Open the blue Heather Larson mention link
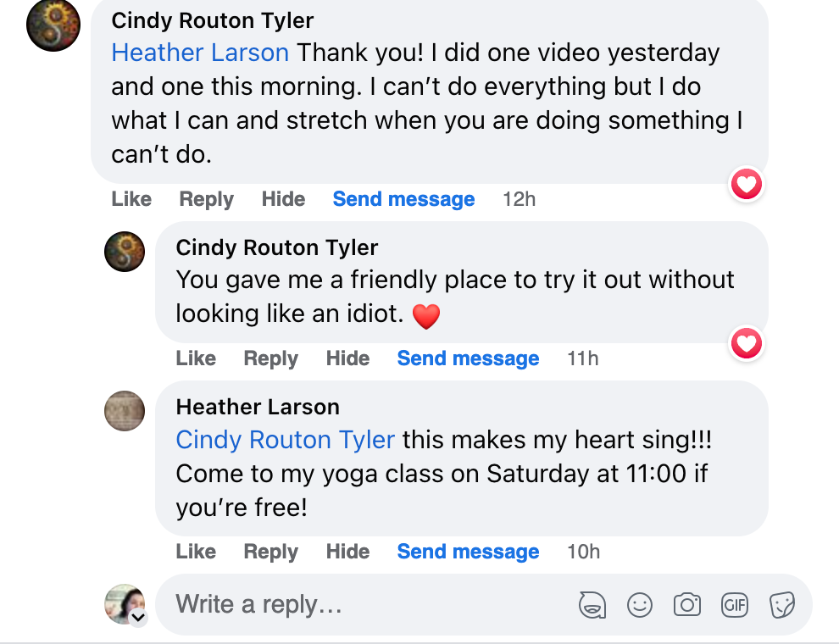The width and height of the screenshot is (839, 644). (x=200, y=53)
